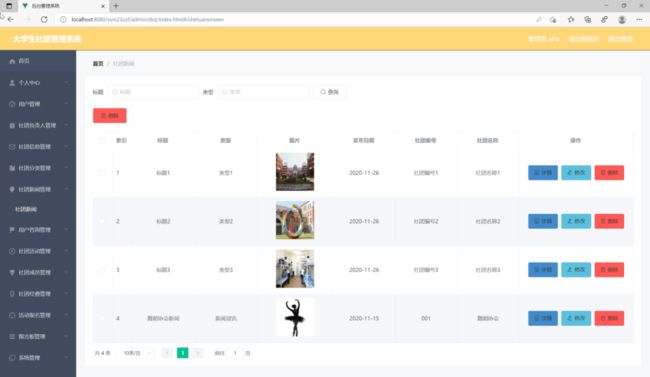Screen dimensions: 650x377
Task: Click the previous page arrow in pagination
Action: coord(167,353)
